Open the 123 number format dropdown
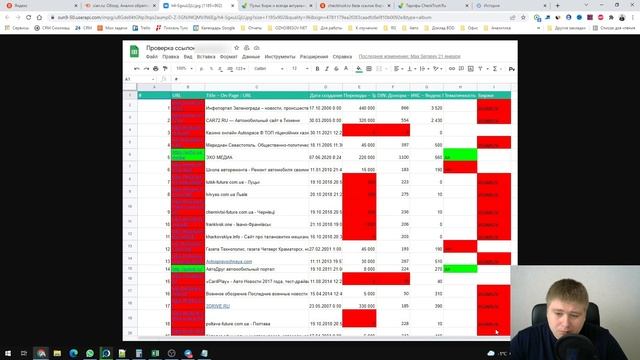Screen dimensions: 640x360 tap(241, 69)
